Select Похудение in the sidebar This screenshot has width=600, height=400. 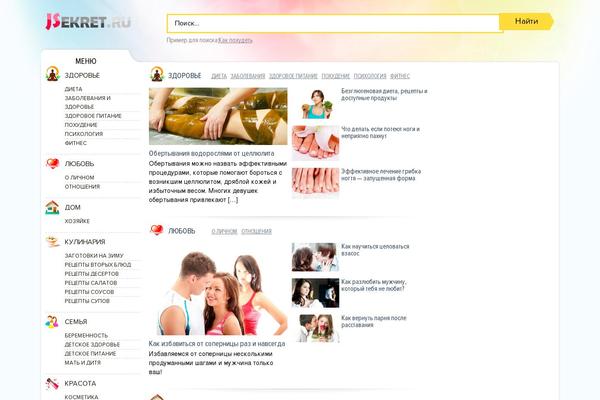(x=81, y=125)
